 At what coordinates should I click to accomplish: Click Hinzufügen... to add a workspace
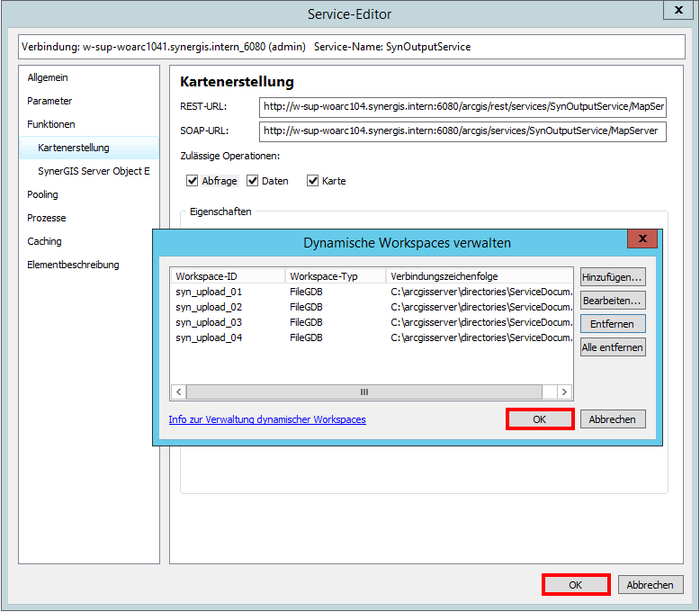612,277
